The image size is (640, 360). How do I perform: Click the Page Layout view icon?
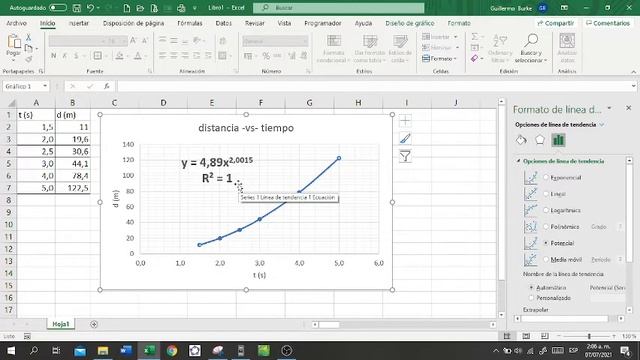pos(526,336)
